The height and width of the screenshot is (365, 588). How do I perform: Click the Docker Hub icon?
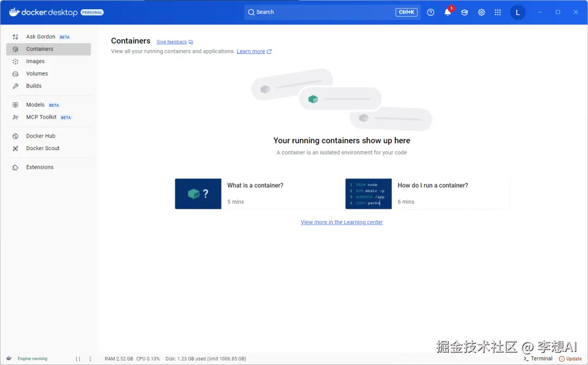[15, 136]
